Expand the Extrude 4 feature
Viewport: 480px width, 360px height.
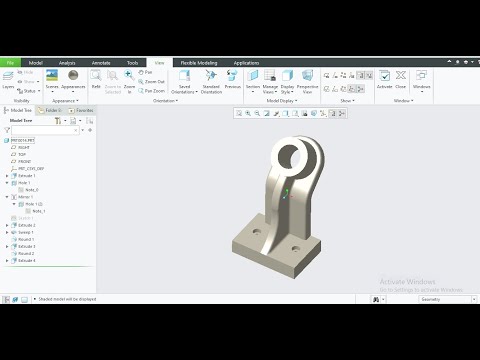[7, 261]
